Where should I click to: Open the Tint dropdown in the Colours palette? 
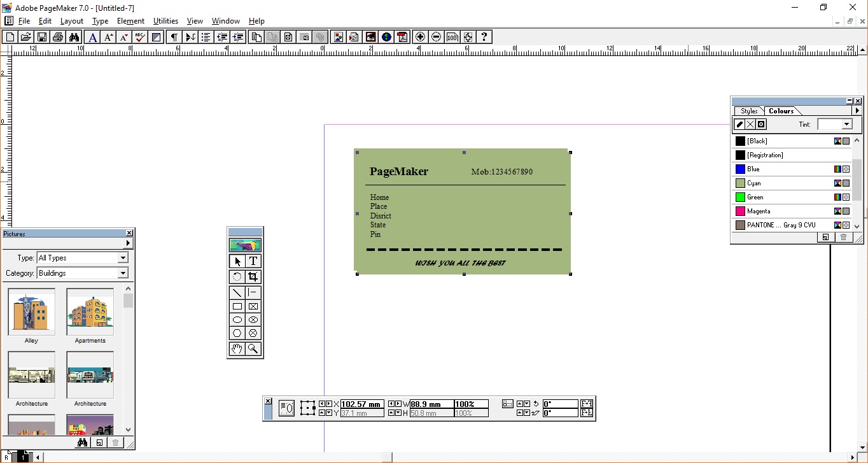848,124
